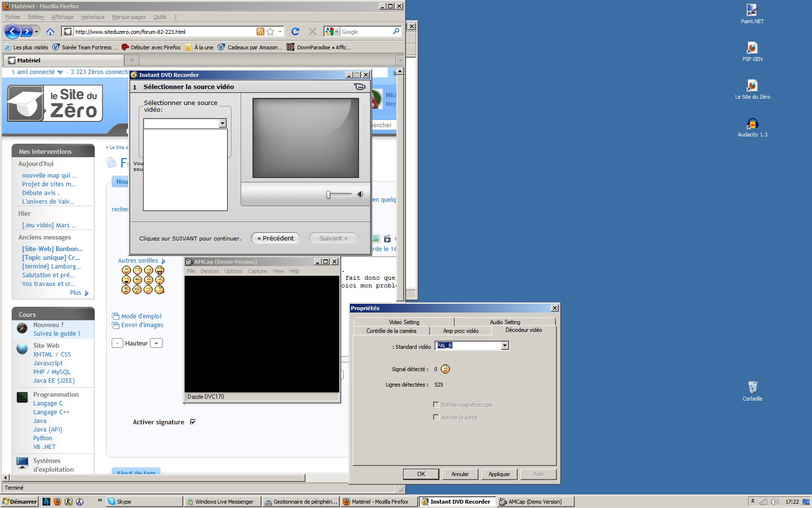Open the history dropdown next to forward arrow
812x508 pixels.
(x=37, y=32)
